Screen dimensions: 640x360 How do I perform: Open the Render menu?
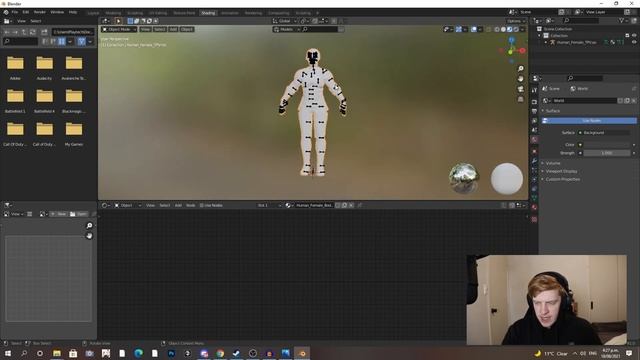tap(40, 12)
